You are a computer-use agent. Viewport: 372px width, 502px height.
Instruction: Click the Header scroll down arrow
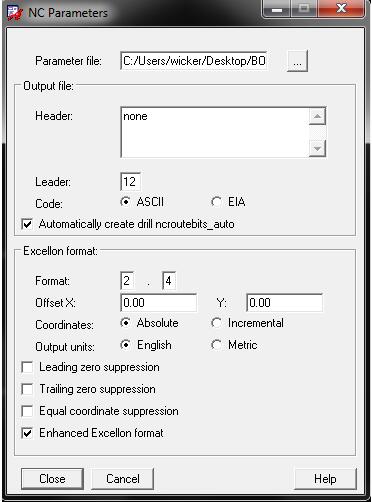point(317,148)
